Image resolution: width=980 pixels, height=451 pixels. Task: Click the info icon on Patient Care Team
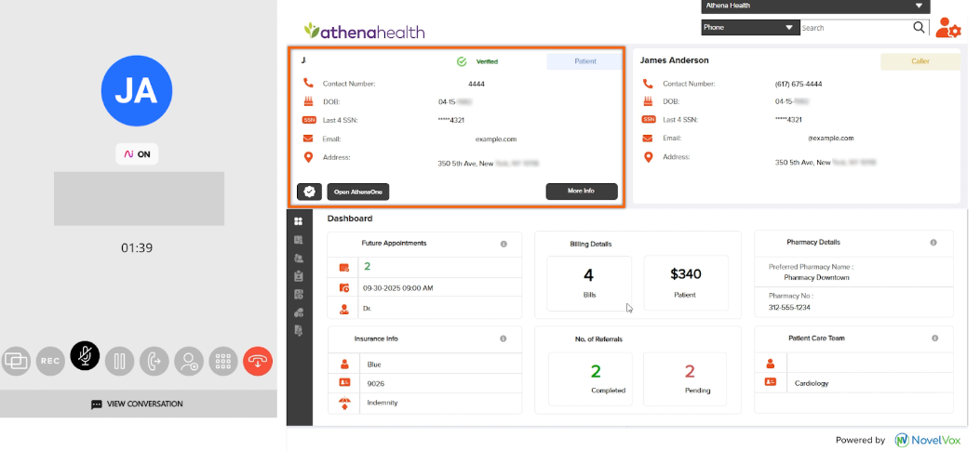935,338
